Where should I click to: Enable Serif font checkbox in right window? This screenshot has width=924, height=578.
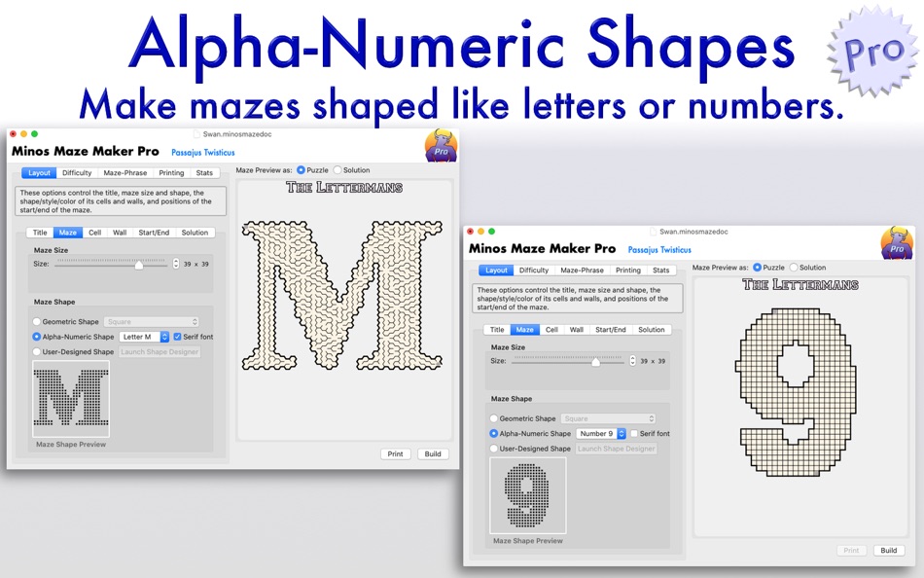click(x=634, y=434)
